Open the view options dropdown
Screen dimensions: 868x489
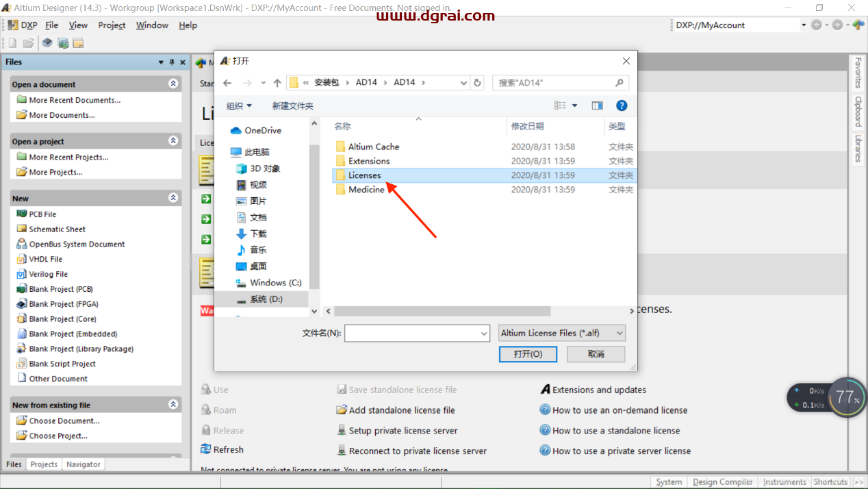[x=575, y=105]
